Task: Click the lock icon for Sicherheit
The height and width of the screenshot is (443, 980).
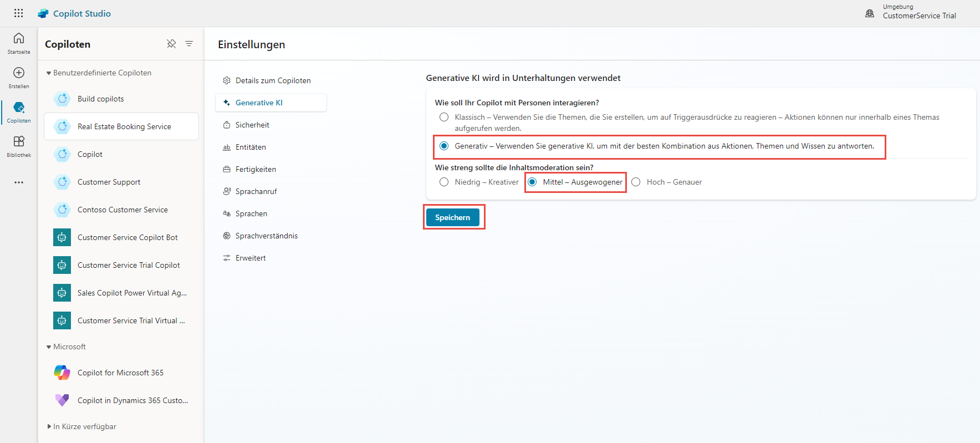Action: click(227, 125)
